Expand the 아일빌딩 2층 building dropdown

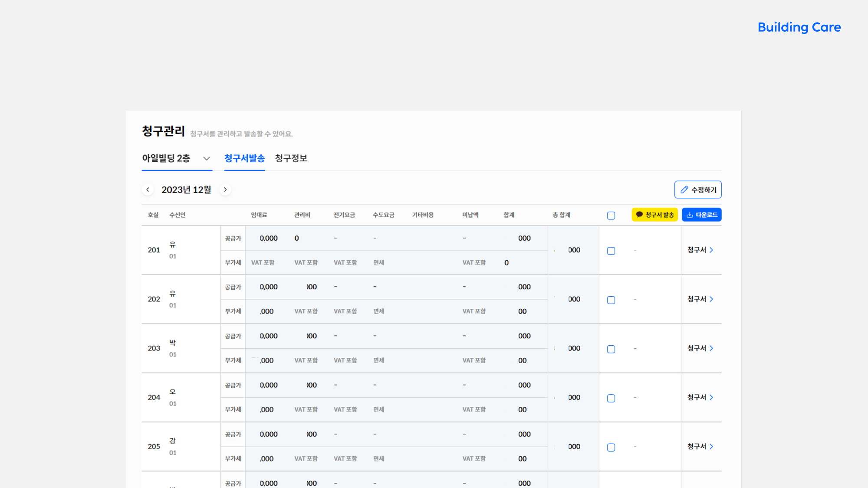click(207, 158)
